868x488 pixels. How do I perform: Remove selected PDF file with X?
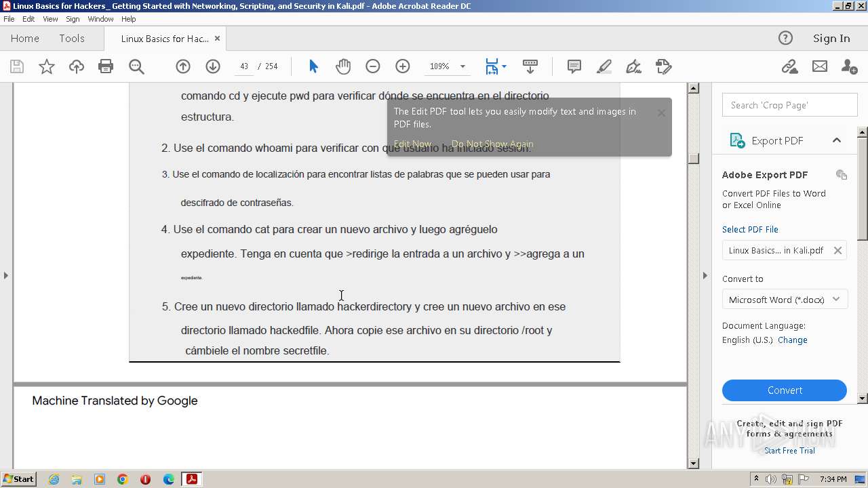point(837,250)
